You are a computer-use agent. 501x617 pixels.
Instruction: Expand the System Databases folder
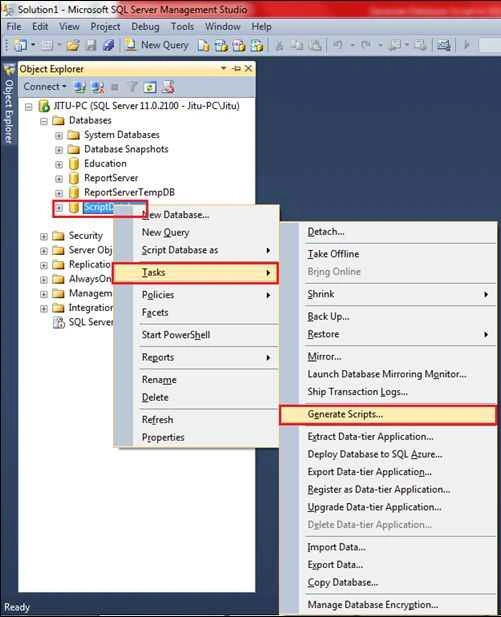click(59, 136)
